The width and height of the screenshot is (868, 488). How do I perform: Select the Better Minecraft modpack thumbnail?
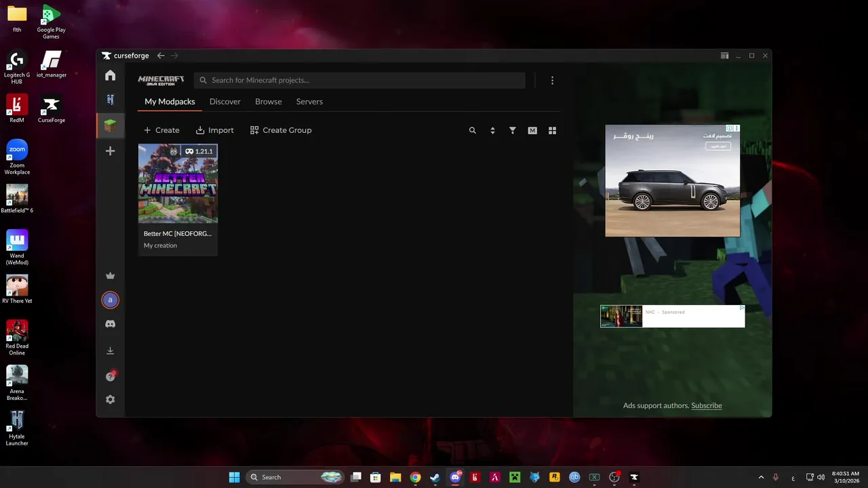178,183
